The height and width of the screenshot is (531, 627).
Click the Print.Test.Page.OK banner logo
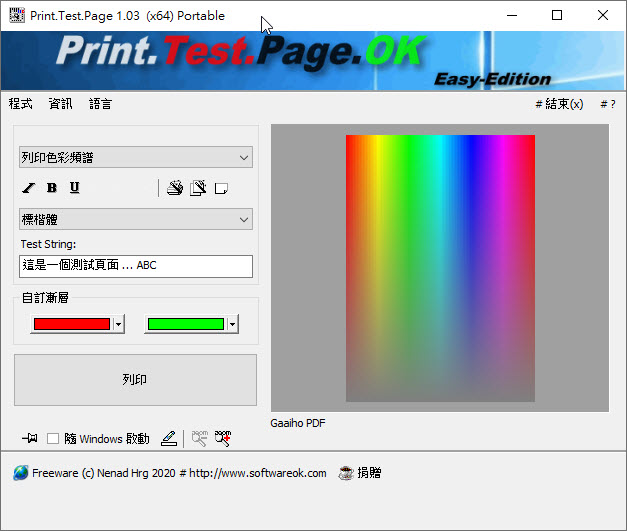pos(242,51)
